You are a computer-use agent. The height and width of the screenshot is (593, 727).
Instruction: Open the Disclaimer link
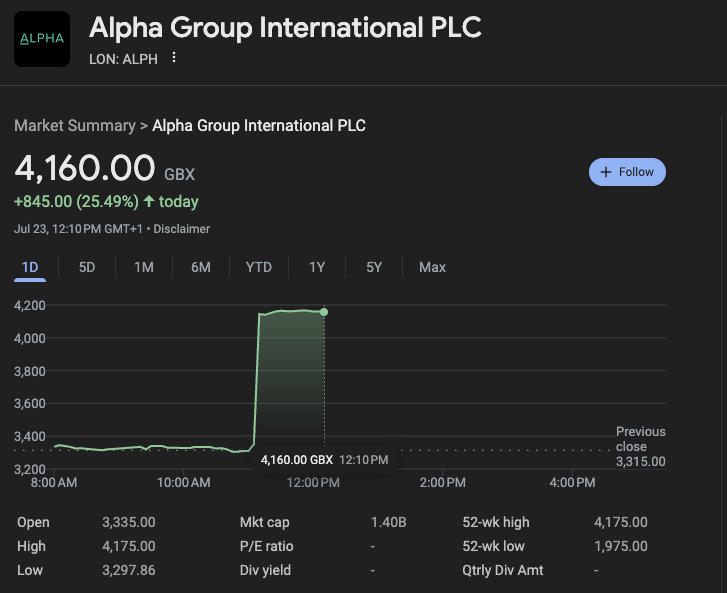click(x=182, y=229)
